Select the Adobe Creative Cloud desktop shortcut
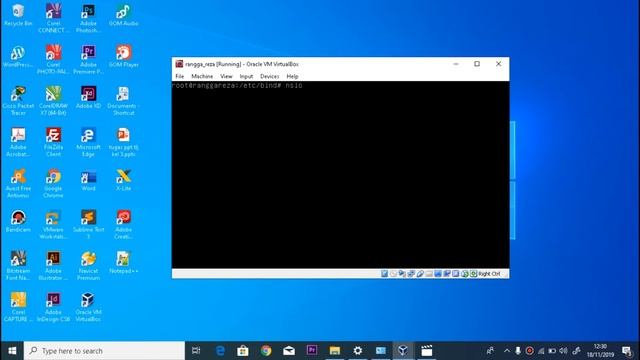This screenshot has width=640, height=360. (123, 224)
